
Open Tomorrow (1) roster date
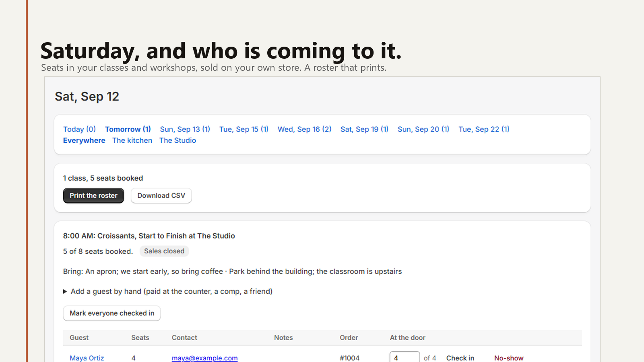pyautogui.click(x=128, y=129)
